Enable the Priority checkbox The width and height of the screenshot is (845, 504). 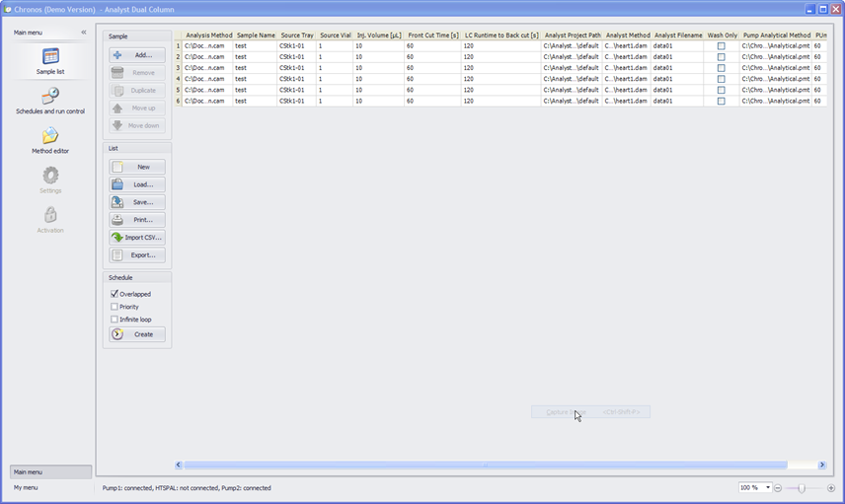[x=115, y=307]
